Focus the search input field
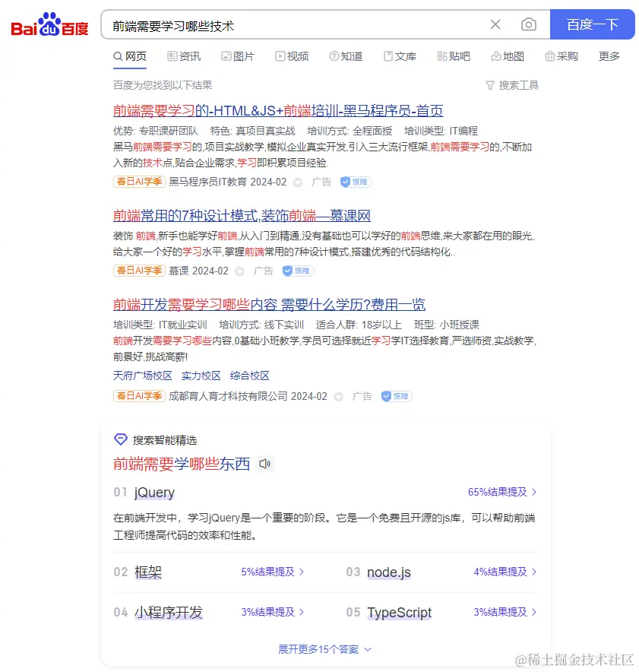639x672 pixels. (x=296, y=26)
